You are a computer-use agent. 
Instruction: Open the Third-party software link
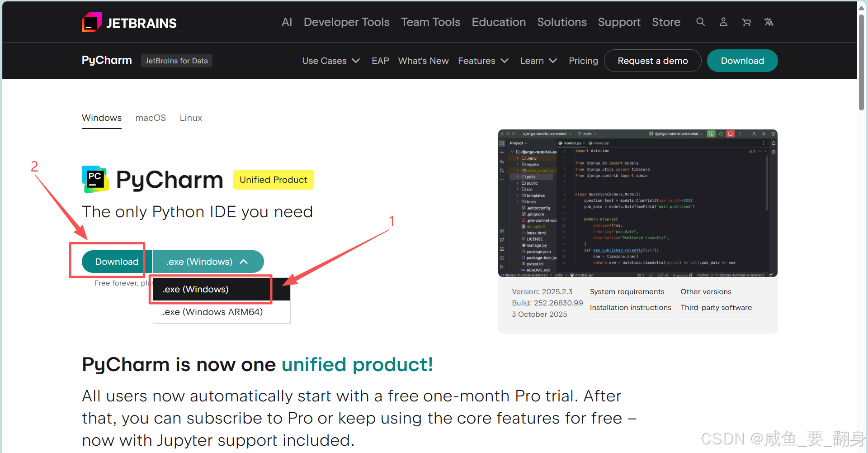click(x=716, y=308)
